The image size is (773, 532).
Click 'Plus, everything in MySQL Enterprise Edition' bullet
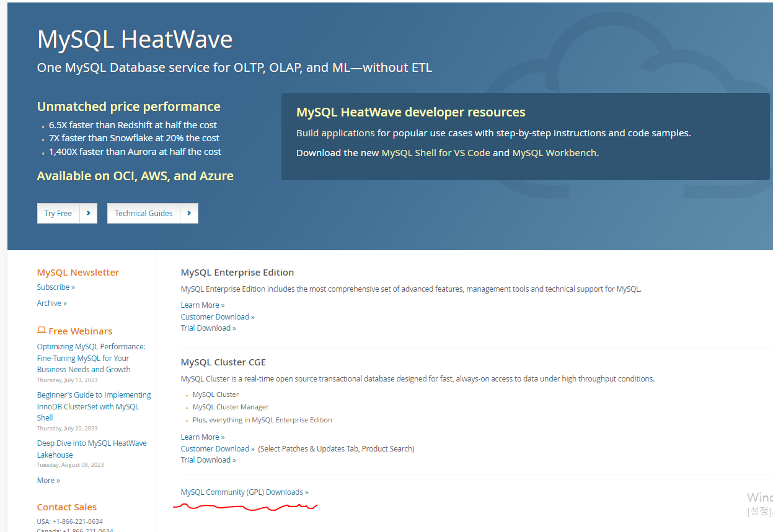coord(262,420)
